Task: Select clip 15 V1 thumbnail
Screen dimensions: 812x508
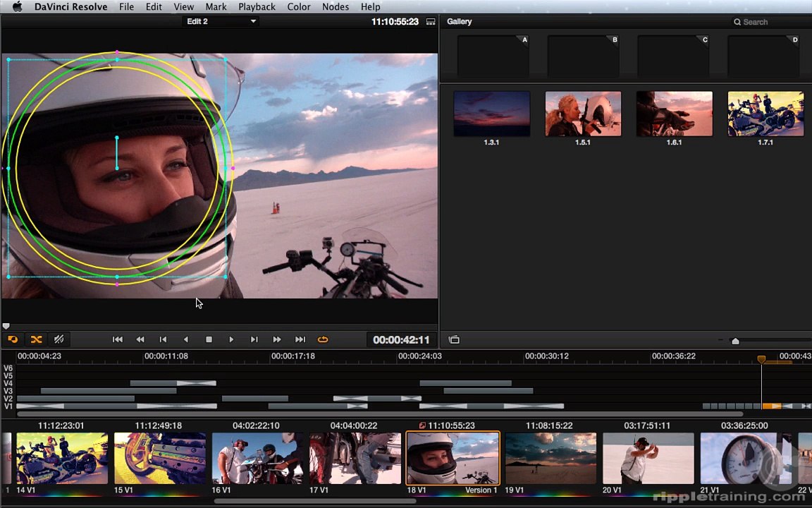Action: click(160, 459)
